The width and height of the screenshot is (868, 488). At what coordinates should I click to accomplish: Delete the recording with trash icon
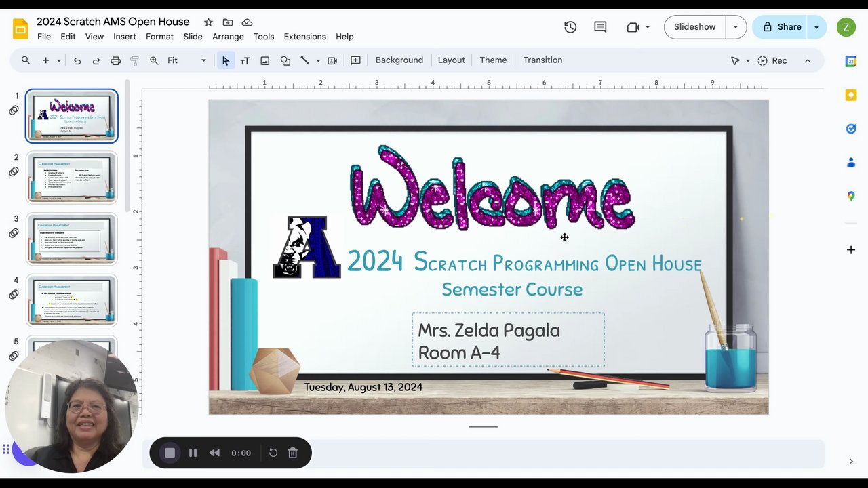click(293, 453)
